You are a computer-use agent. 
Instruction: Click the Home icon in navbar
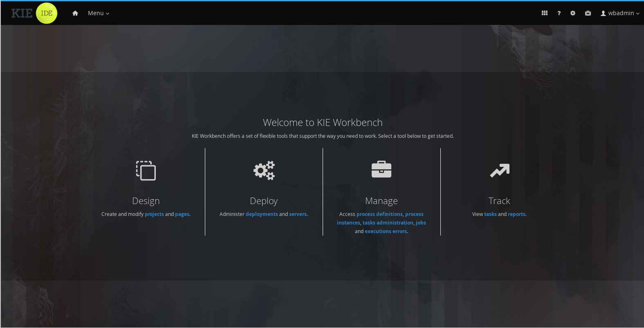[x=75, y=13]
